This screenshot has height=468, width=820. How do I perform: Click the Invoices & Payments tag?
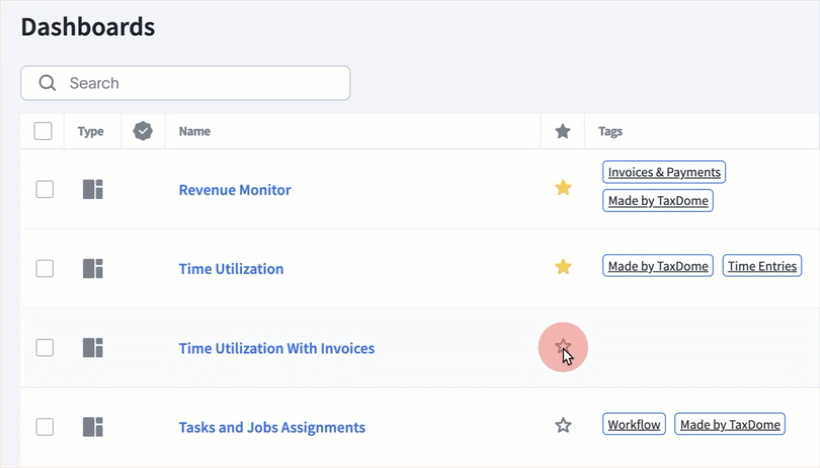tap(664, 172)
